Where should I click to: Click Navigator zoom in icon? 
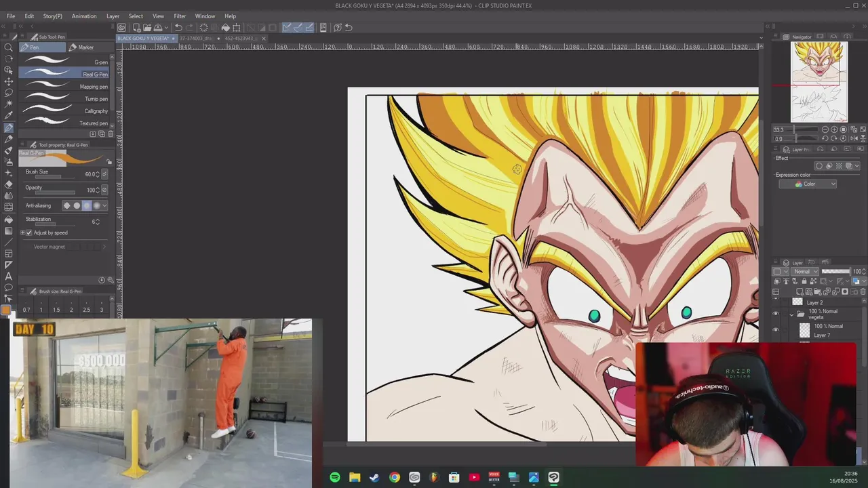tap(834, 129)
